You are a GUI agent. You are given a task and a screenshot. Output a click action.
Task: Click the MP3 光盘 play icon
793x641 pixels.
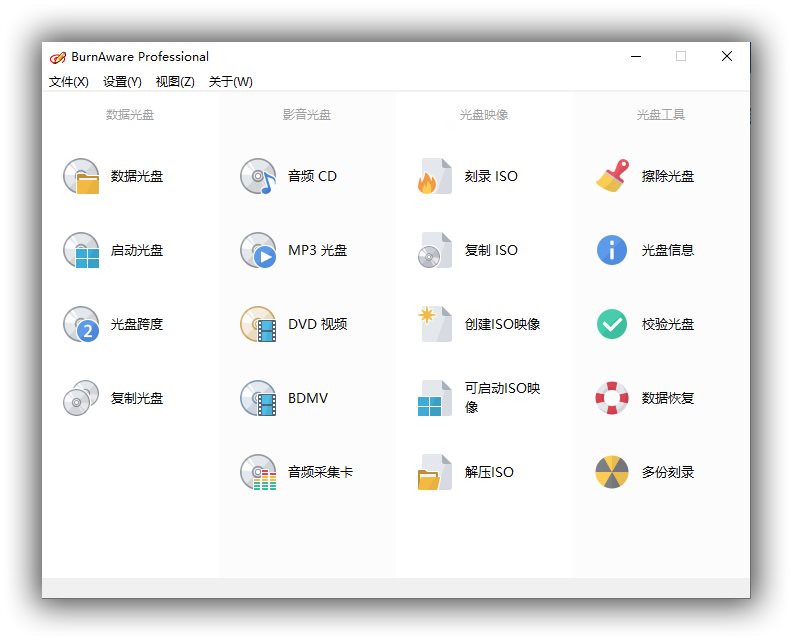pyautogui.click(x=258, y=250)
